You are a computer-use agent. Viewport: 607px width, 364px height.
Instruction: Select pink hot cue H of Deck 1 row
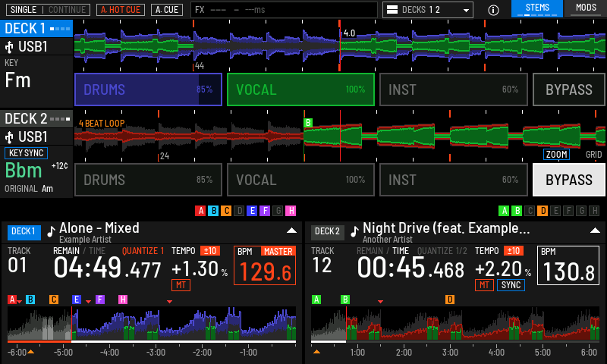point(291,211)
